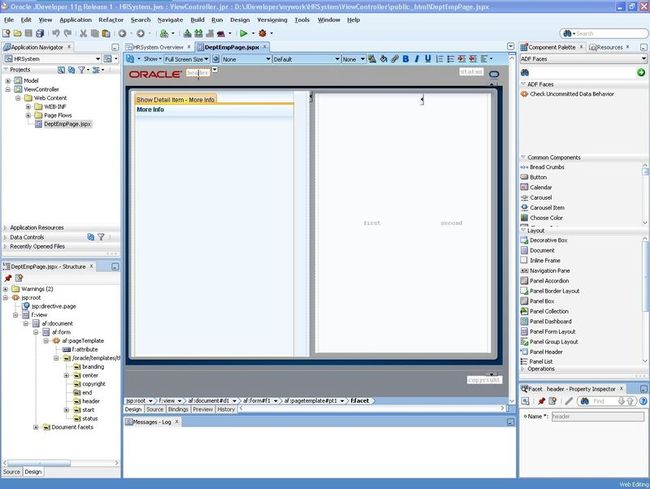Viewport: 650px width, 489px height.
Task: Expand the Application Resources section
Action: tap(6, 228)
